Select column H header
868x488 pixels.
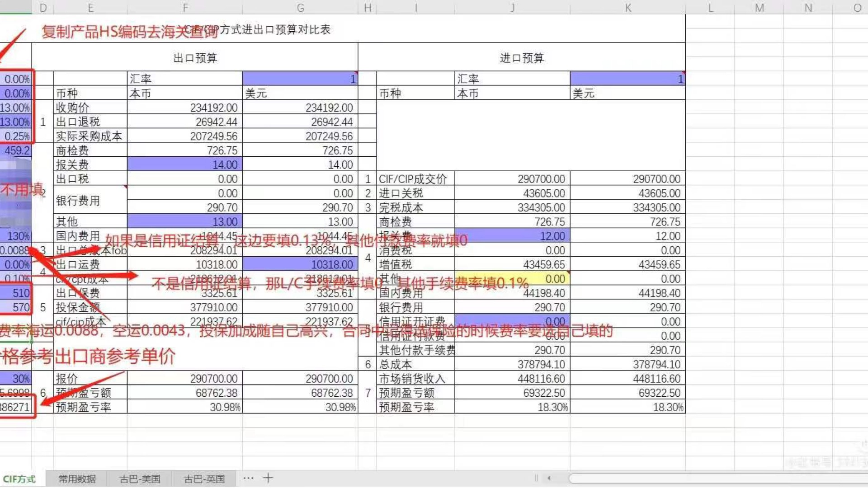click(x=368, y=8)
